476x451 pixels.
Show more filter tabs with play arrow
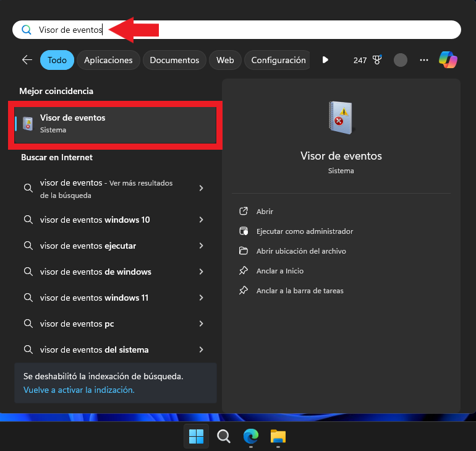click(x=325, y=60)
